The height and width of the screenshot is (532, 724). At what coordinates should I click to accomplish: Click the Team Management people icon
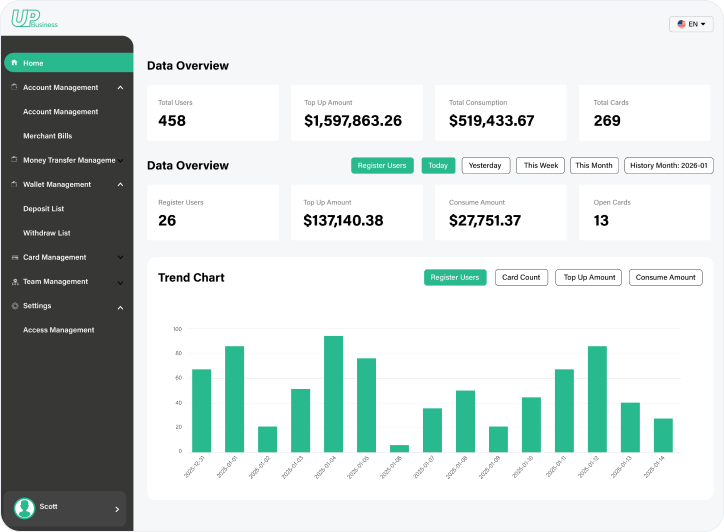[x=14, y=282]
